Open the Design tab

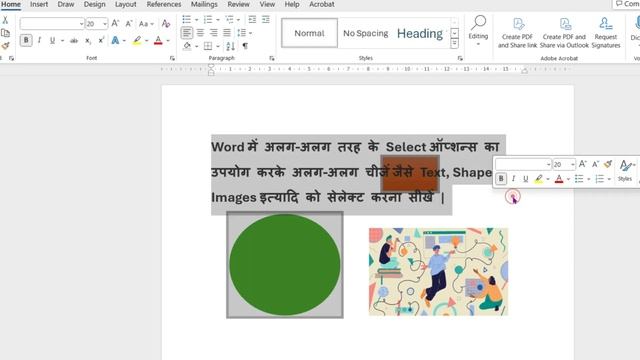pos(94,4)
